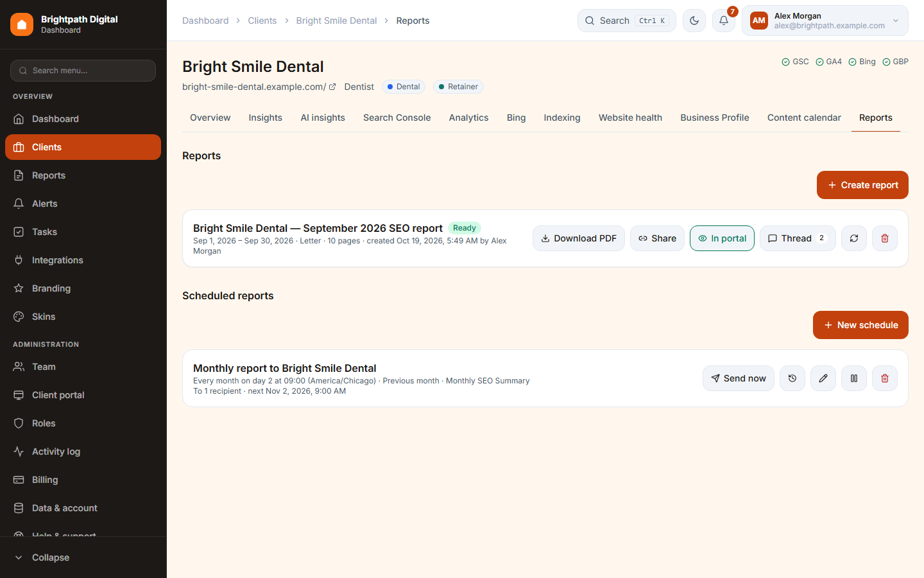The height and width of the screenshot is (578, 924).
Task: Toggle In portal visibility for report
Action: pyautogui.click(x=722, y=238)
